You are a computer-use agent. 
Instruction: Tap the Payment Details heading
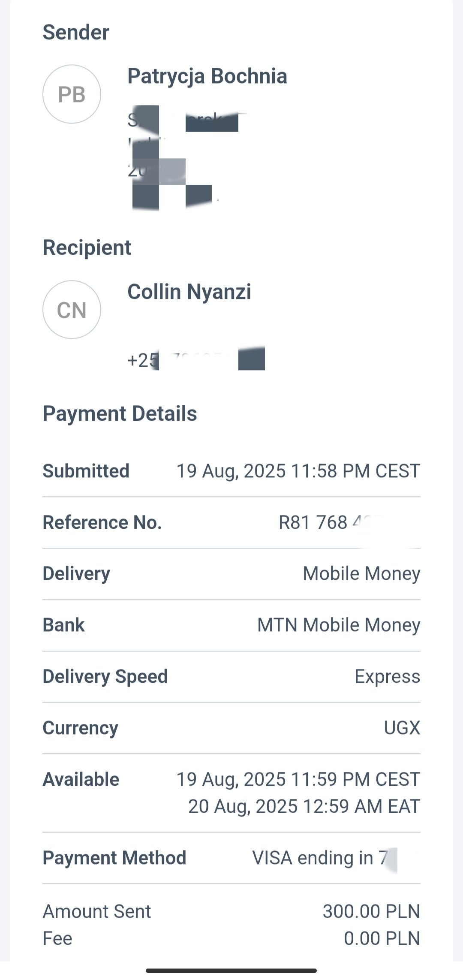120,414
